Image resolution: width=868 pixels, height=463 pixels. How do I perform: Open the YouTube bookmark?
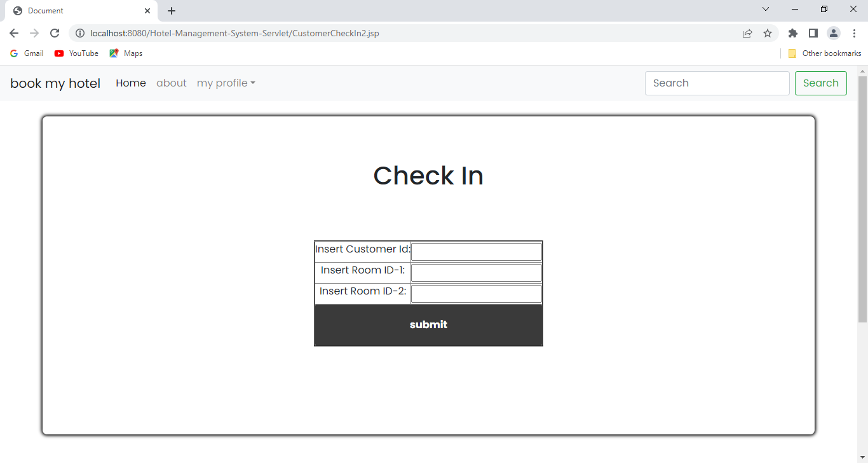[77, 53]
